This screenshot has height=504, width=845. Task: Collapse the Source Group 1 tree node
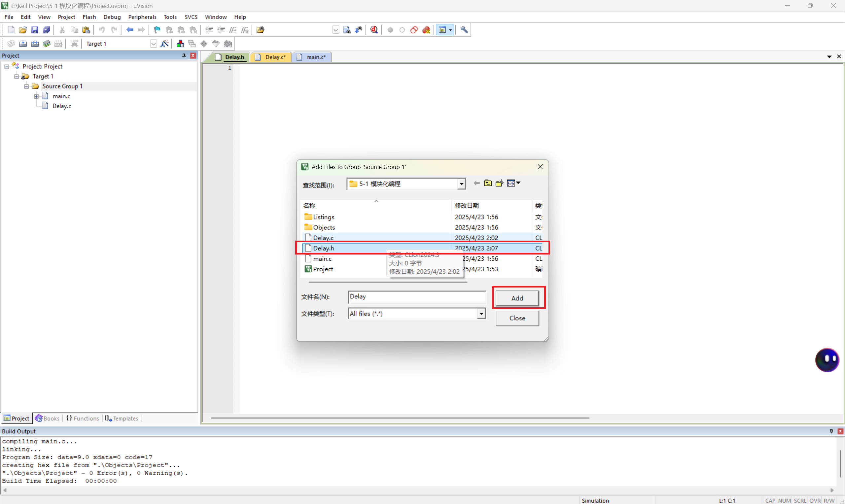coord(26,86)
